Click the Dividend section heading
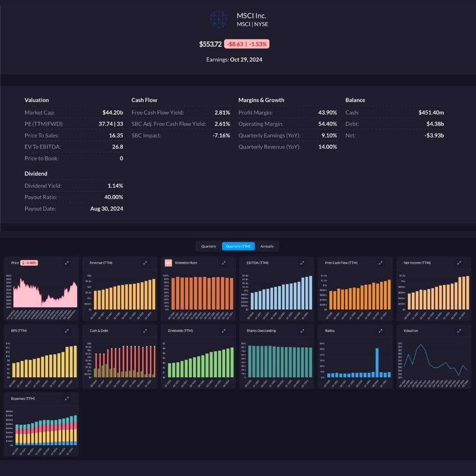The height and width of the screenshot is (476, 476). tap(36, 174)
